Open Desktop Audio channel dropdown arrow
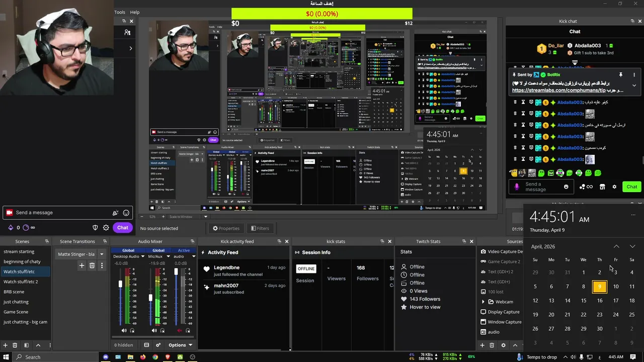The width and height of the screenshot is (644, 362). (143, 256)
